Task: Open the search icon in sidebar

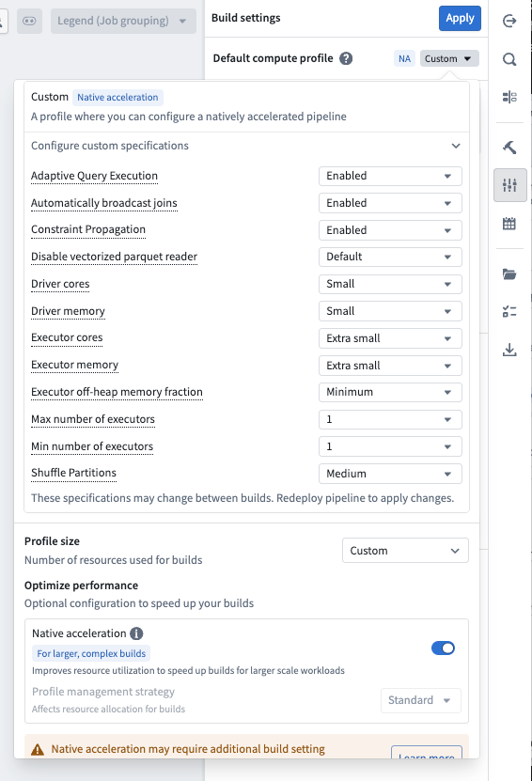Action: point(509,59)
